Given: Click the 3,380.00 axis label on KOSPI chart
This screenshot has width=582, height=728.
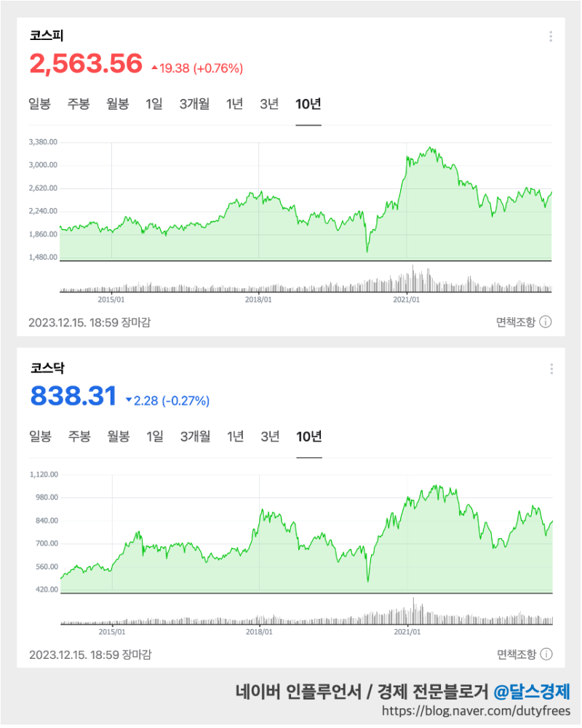Looking at the screenshot, I should 43,142.
